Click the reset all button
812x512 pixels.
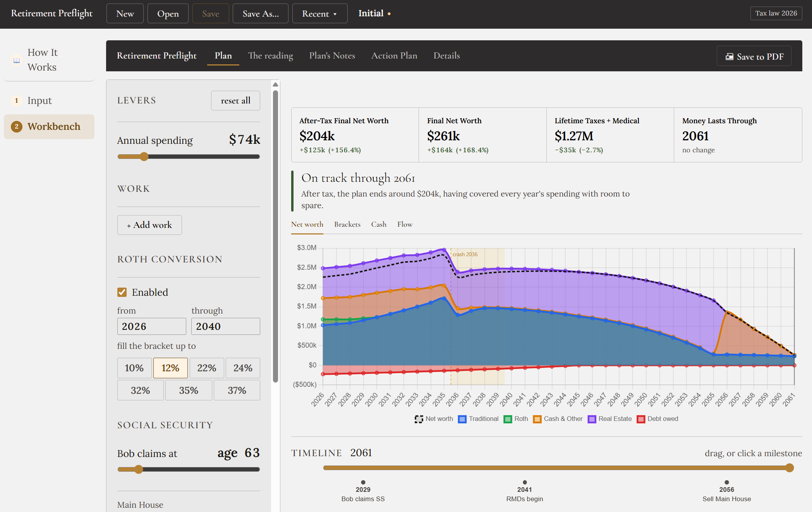(x=235, y=101)
